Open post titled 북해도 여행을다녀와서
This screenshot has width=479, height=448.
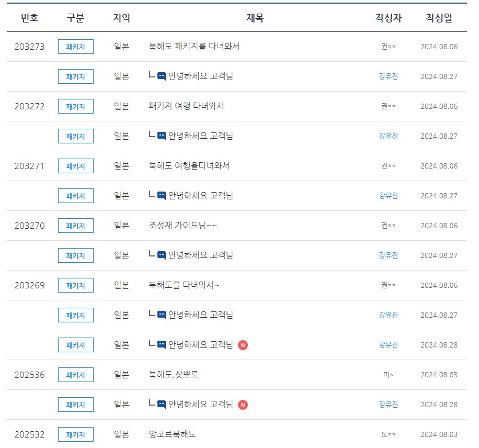click(x=189, y=166)
